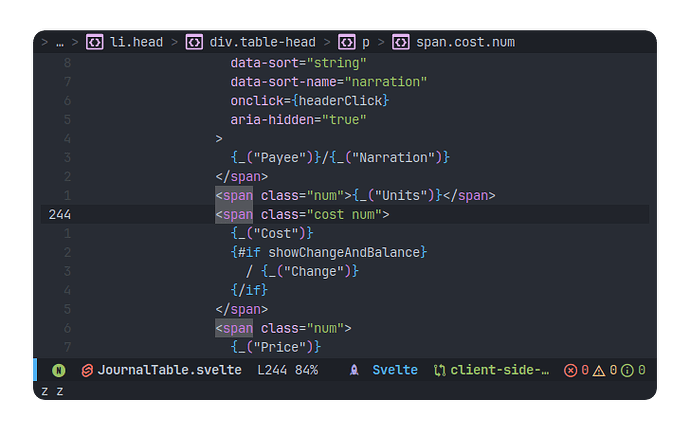Click the JournalTable.svelte filename
The height and width of the screenshot is (435, 690).
(x=169, y=370)
